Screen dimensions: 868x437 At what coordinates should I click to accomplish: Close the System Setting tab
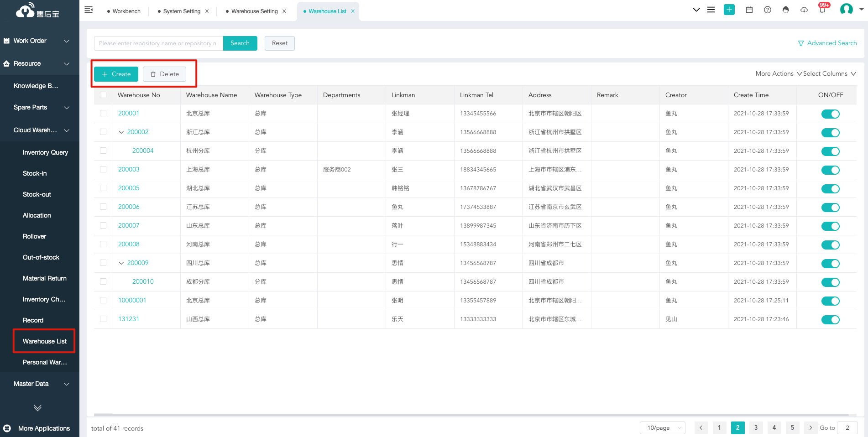pos(207,11)
